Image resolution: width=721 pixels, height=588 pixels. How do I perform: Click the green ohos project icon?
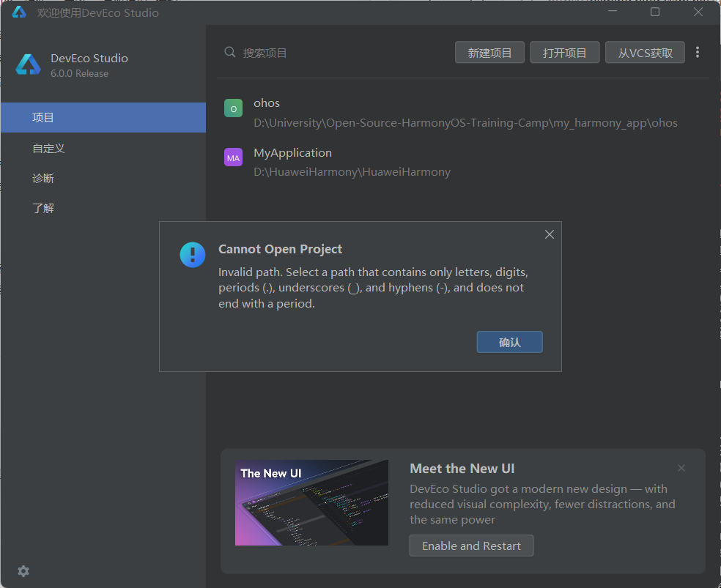coord(233,108)
